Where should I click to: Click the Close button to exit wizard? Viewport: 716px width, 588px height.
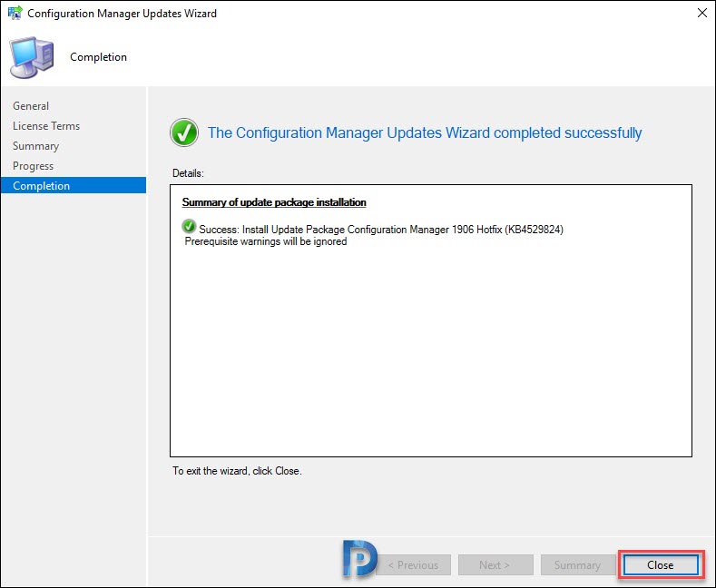pyautogui.click(x=661, y=564)
